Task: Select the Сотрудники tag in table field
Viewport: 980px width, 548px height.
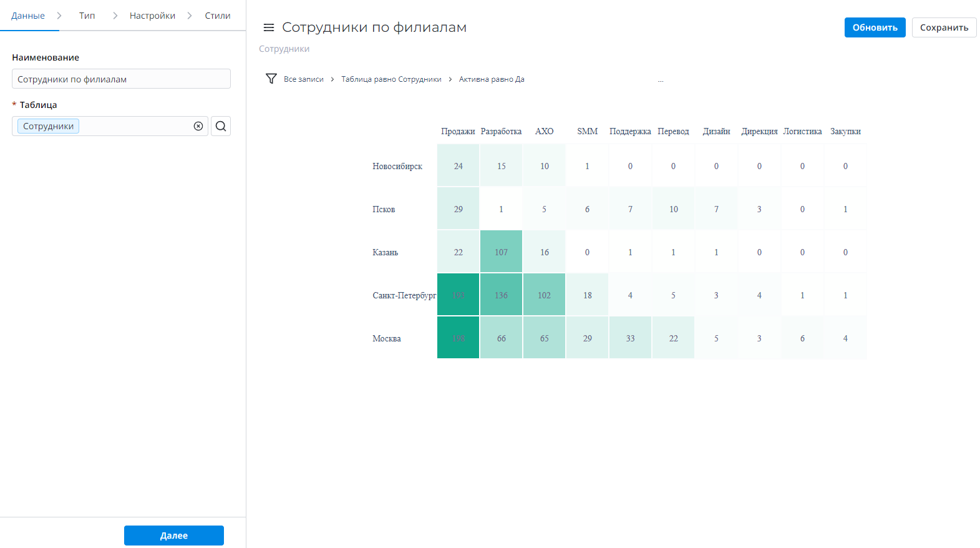Action: (x=48, y=126)
